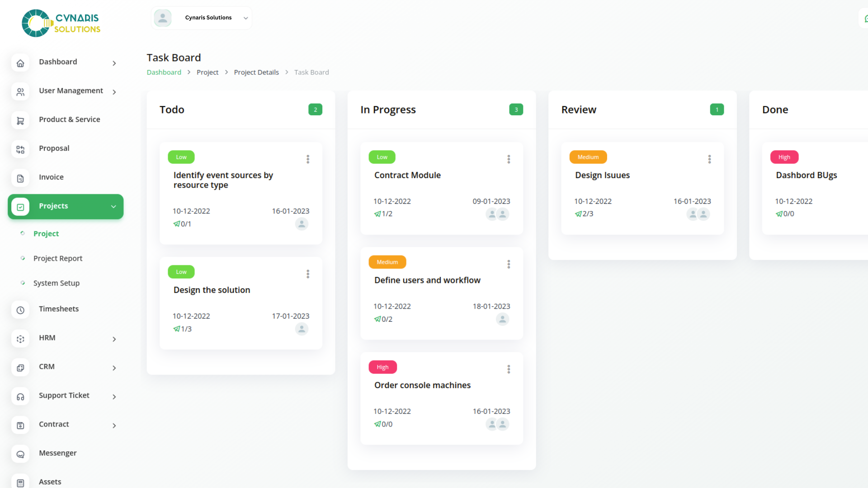Open three-dot menu on Contract Module card
Image resolution: width=868 pixels, height=488 pixels.
pos(509,159)
